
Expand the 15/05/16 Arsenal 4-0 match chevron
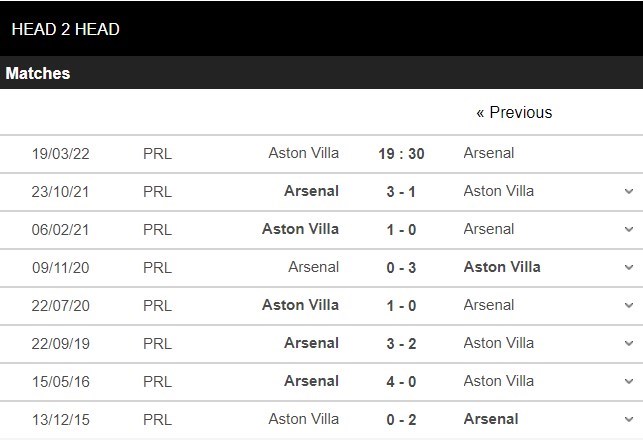[629, 382]
